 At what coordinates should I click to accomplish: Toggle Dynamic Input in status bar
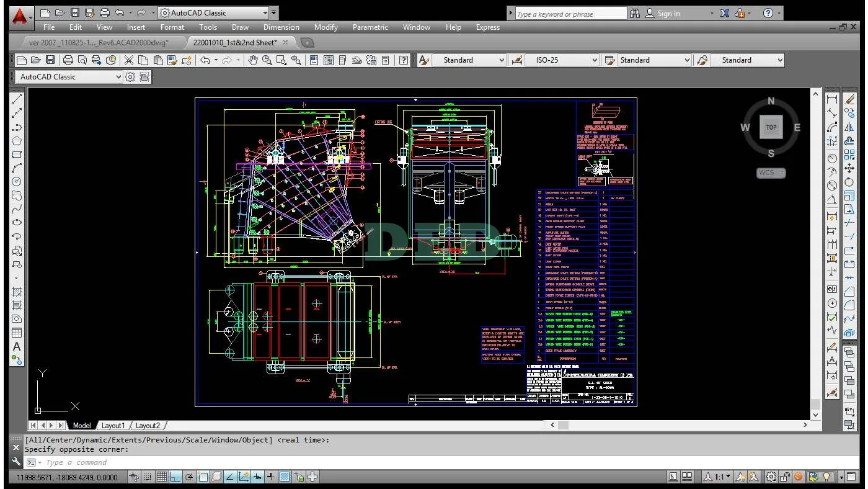[257, 477]
